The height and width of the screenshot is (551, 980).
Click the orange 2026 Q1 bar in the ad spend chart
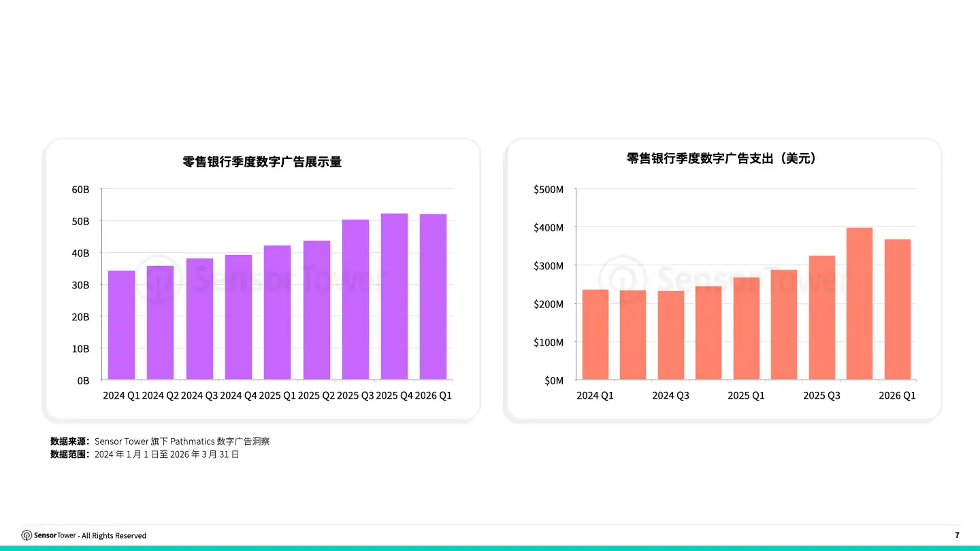click(x=898, y=310)
